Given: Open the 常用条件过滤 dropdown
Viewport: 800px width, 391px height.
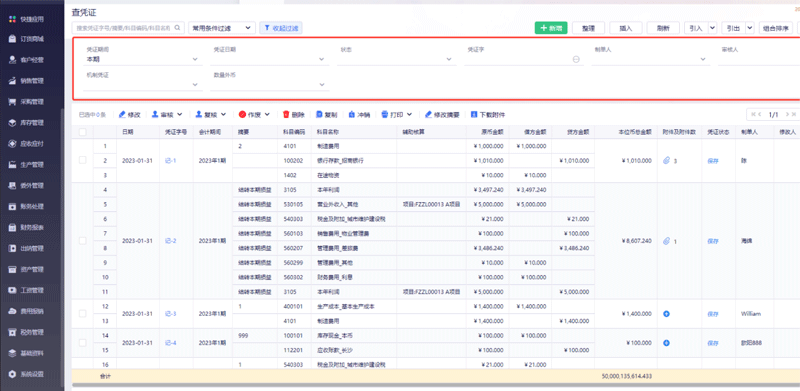Looking at the screenshot, I should [x=222, y=28].
